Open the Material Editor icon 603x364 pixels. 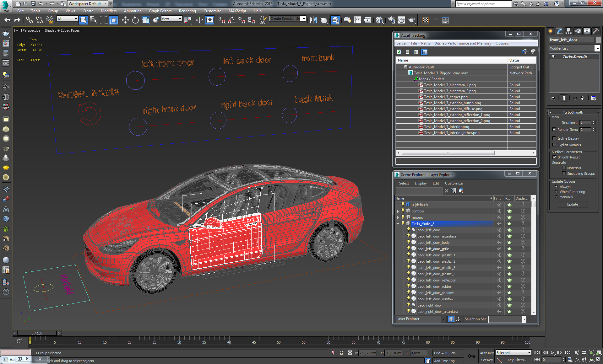pyautogui.click(x=379, y=20)
